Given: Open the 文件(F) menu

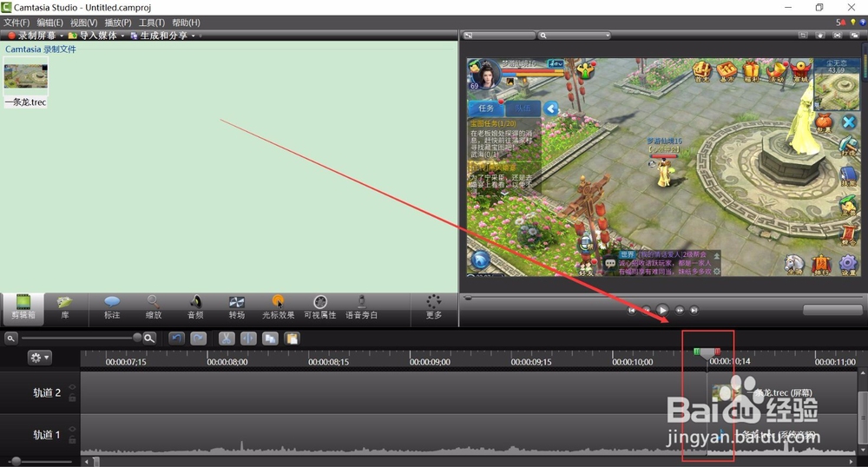Looking at the screenshot, I should pos(16,23).
